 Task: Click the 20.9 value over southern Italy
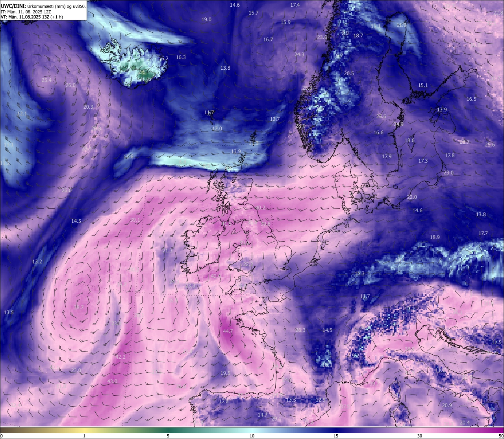point(447,406)
